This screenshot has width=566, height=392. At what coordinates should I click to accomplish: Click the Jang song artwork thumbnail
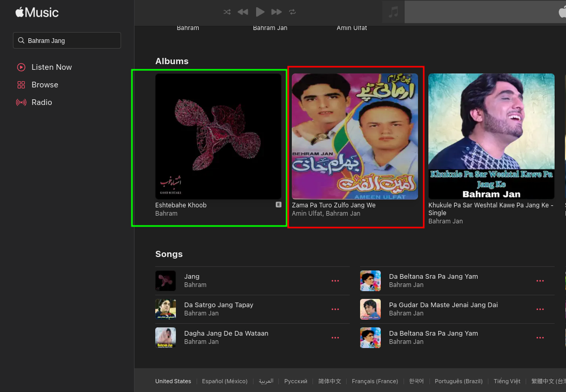click(x=166, y=281)
